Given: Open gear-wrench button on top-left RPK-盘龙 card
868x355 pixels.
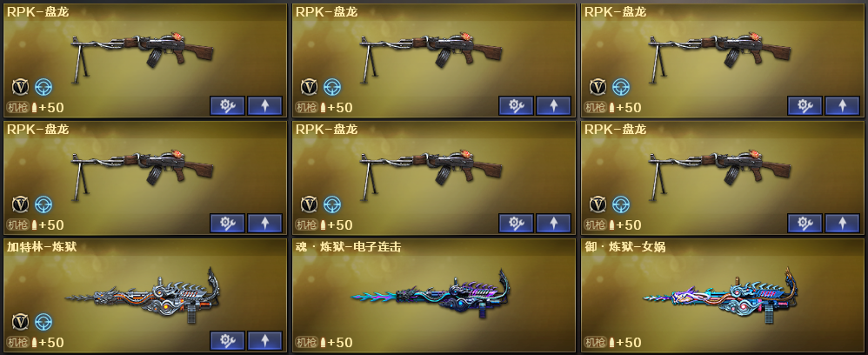Looking at the screenshot, I should 227,106.
